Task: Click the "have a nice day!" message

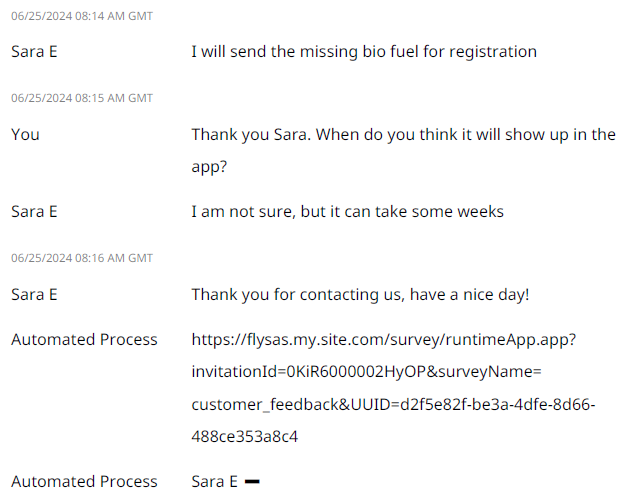Action: point(360,294)
